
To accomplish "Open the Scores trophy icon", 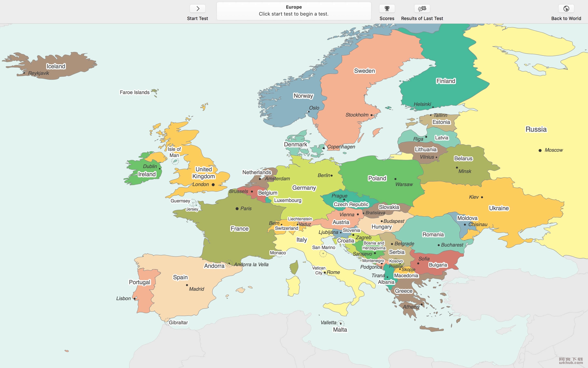I will (387, 9).
